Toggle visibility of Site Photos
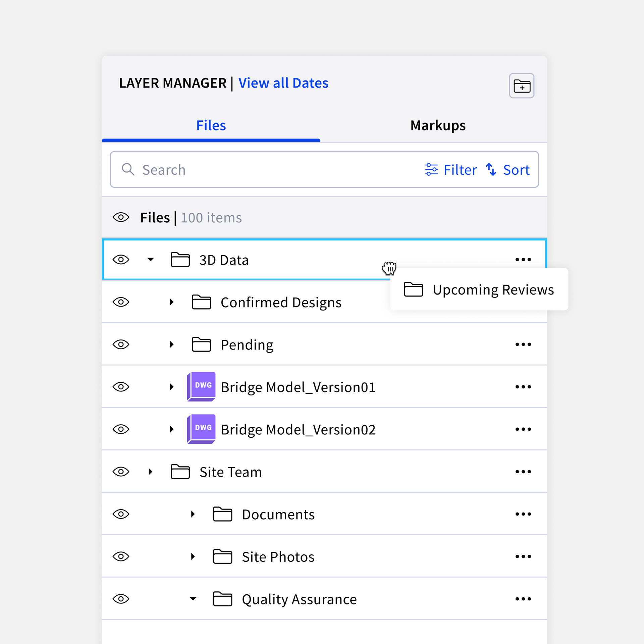Viewport: 644px width, 644px height. [121, 556]
